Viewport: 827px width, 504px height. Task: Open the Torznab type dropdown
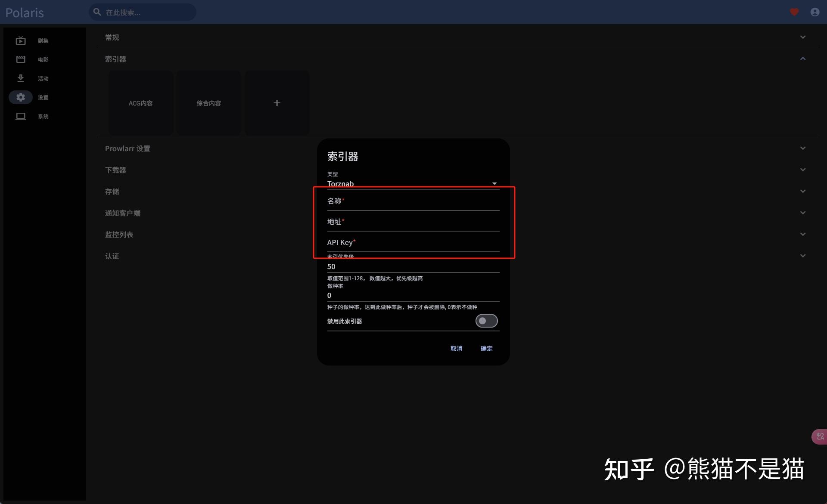click(413, 183)
